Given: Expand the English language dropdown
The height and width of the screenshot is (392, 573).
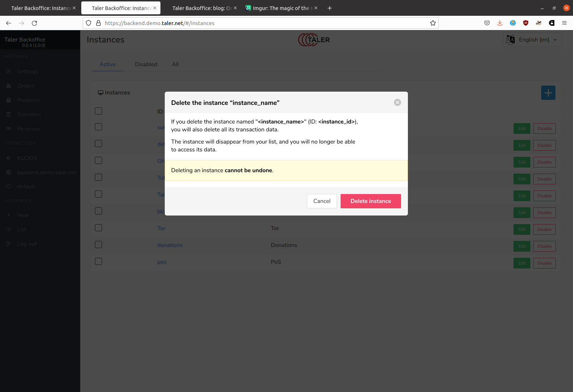Looking at the screenshot, I should tap(533, 40).
